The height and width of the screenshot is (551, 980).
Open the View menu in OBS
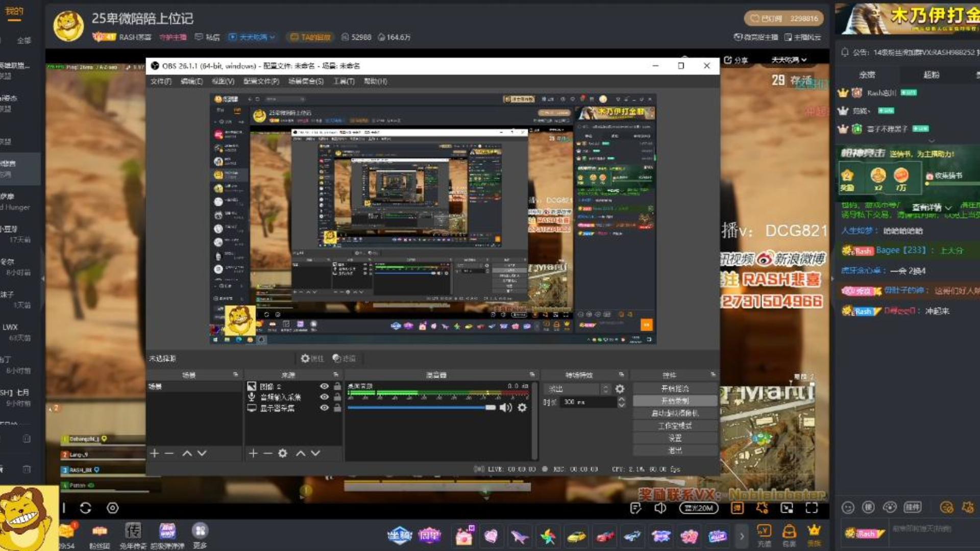tap(223, 82)
